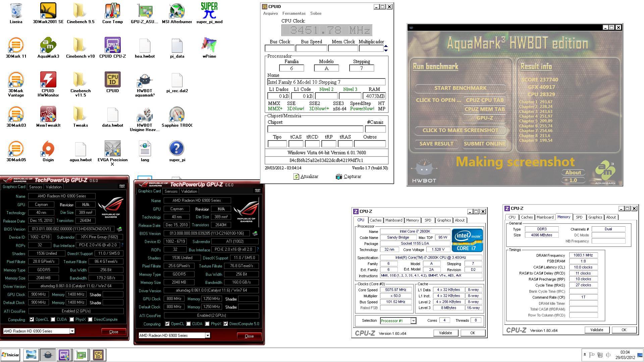The width and height of the screenshot is (644, 362).
Task: Open HWBOT Unigine Heaven desktop shortcut
Action: point(145,119)
